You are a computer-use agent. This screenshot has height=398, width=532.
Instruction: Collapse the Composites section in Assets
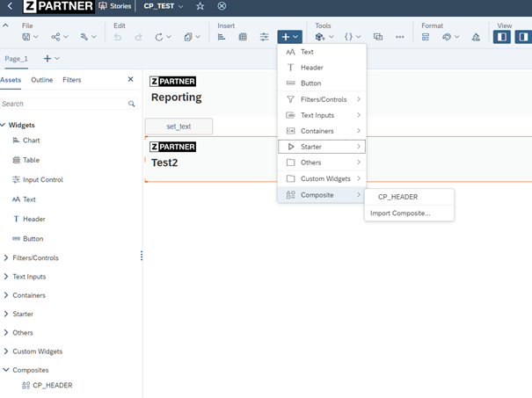point(6,370)
